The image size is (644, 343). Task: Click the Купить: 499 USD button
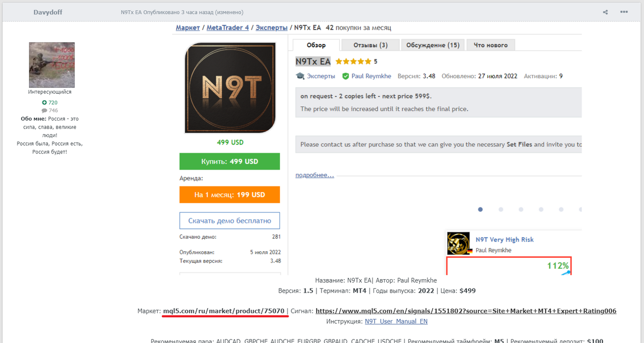(230, 162)
